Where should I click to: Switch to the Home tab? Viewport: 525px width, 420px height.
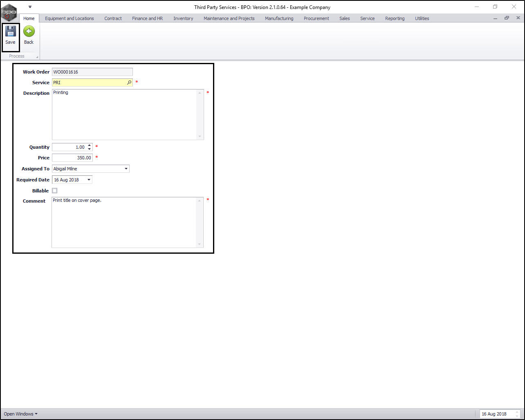[29, 18]
